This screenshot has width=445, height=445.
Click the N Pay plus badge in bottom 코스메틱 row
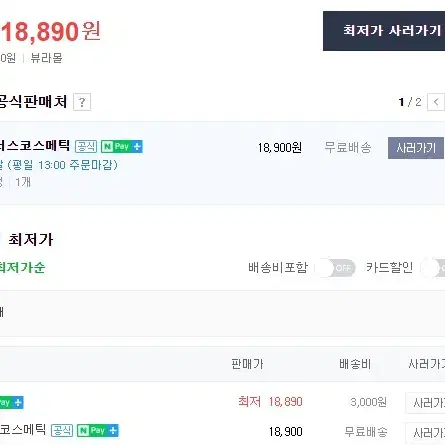pos(98,430)
